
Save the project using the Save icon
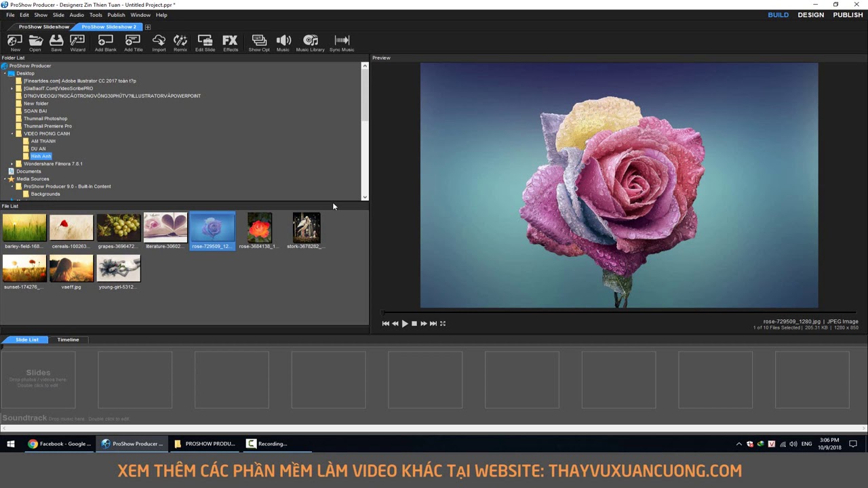pos(56,43)
